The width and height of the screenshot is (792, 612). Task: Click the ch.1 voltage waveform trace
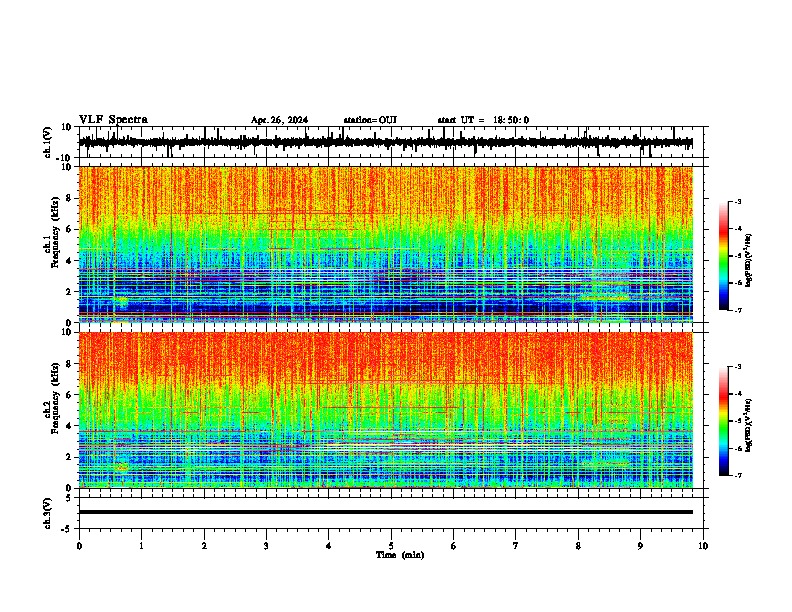tap(385, 143)
